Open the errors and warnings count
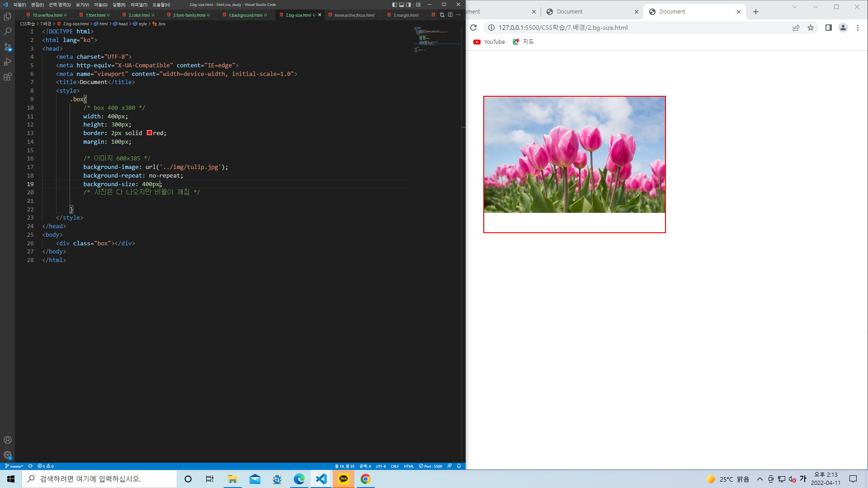868x488 pixels. pos(46,466)
